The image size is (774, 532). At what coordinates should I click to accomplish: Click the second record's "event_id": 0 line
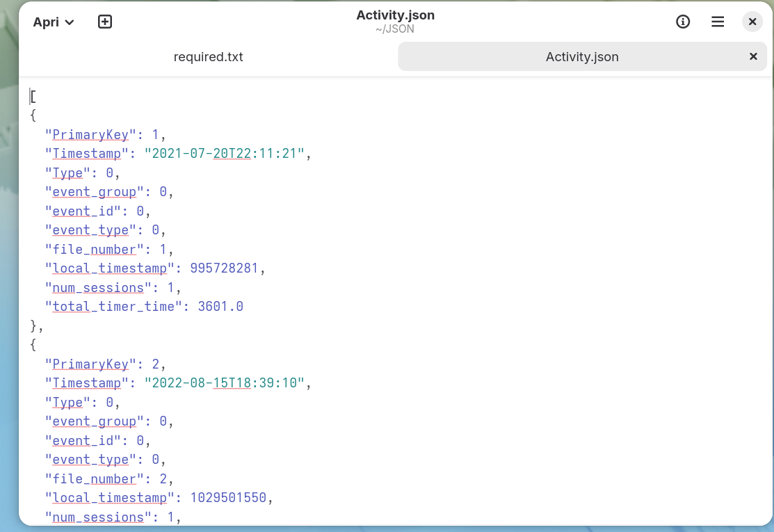[98, 441]
